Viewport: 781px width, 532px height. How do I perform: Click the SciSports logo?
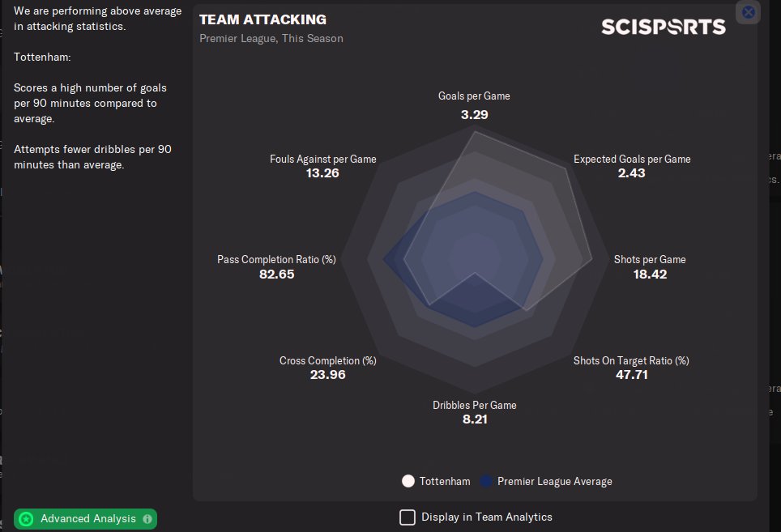click(663, 27)
